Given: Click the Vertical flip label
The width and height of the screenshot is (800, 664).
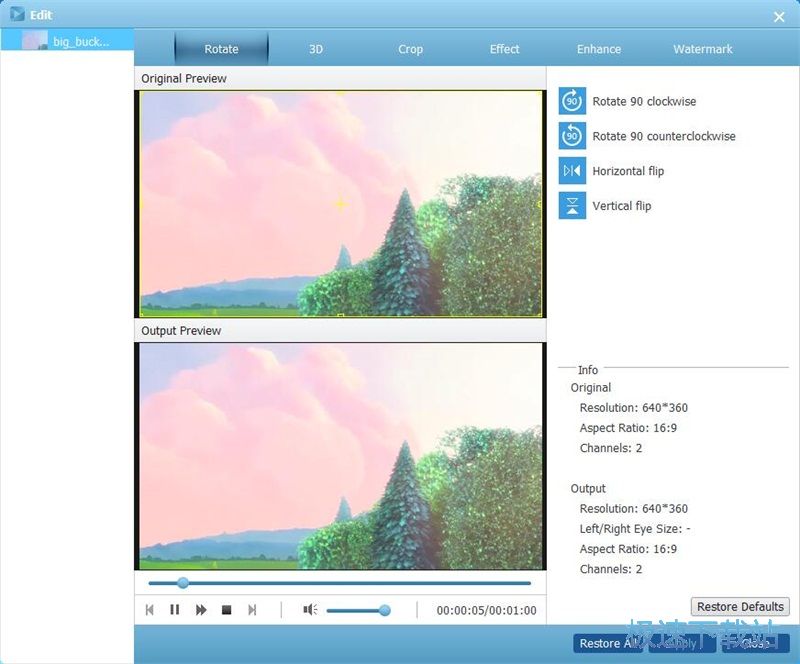Looking at the screenshot, I should coord(621,206).
